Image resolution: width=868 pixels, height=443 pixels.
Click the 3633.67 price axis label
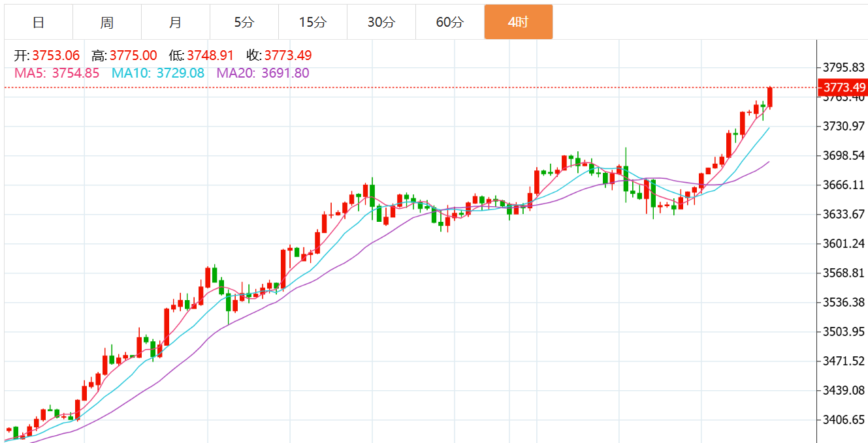coord(844,214)
